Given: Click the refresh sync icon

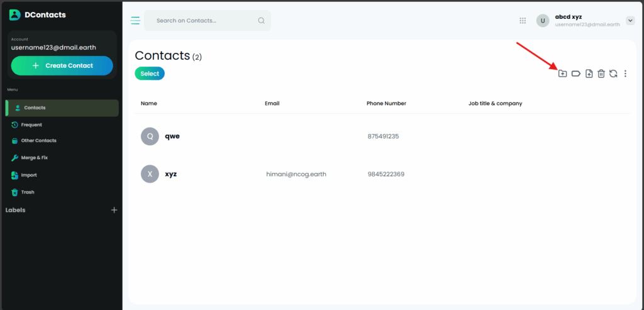Looking at the screenshot, I should pyautogui.click(x=613, y=74).
